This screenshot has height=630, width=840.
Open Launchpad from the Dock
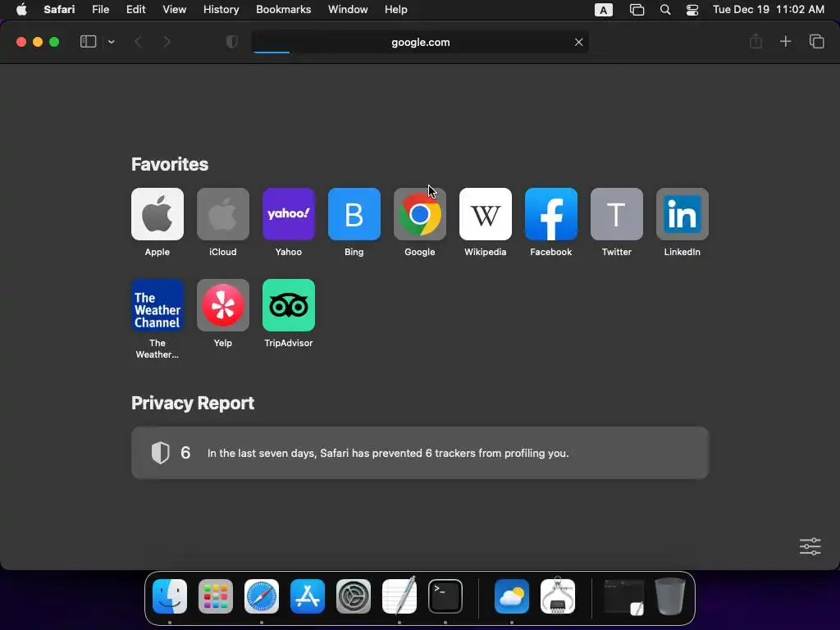click(216, 596)
